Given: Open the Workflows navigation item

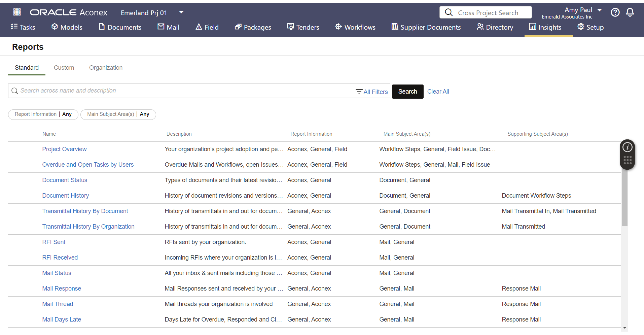Looking at the screenshot, I should coord(355,27).
